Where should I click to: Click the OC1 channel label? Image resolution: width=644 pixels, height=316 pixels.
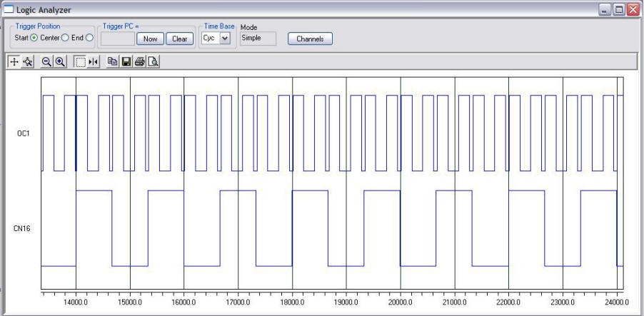[24, 133]
